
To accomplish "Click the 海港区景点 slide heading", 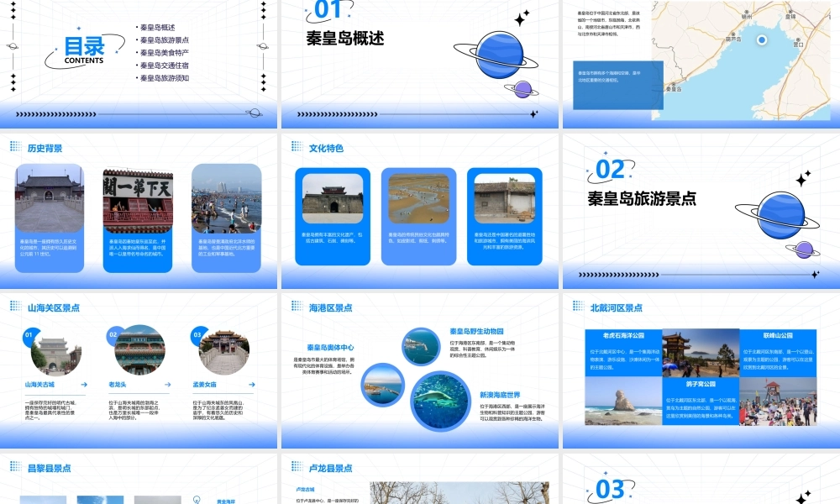I will (x=330, y=308).
